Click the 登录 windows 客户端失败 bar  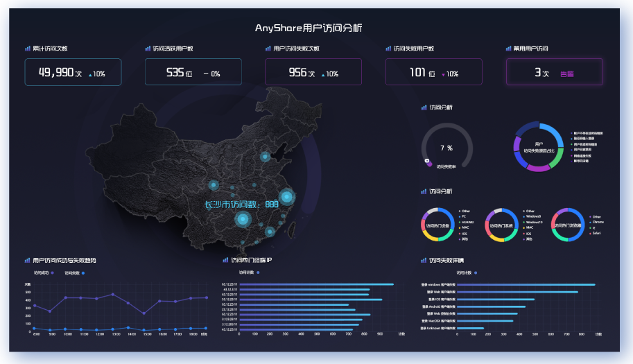[x=526, y=284]
